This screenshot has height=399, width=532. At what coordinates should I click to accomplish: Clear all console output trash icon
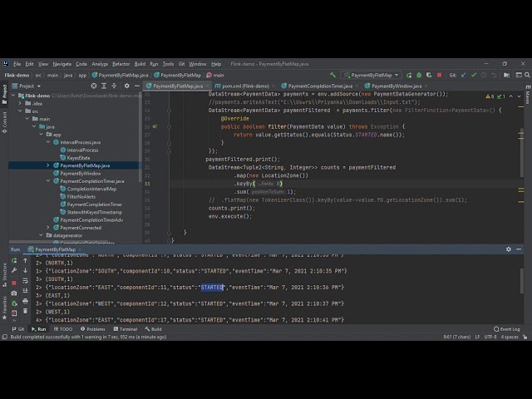(x=25, y=311)
